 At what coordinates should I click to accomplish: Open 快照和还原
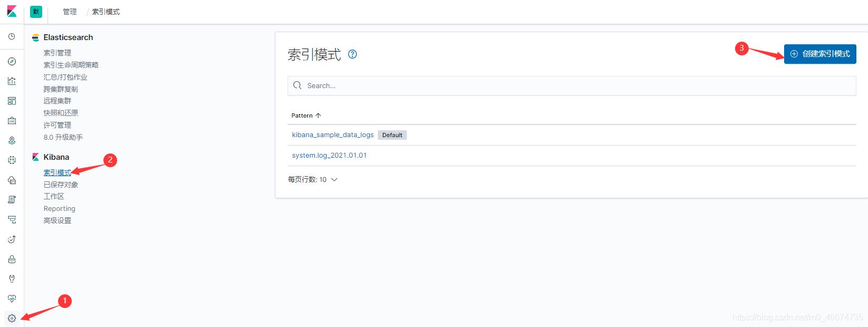(61, 113)
